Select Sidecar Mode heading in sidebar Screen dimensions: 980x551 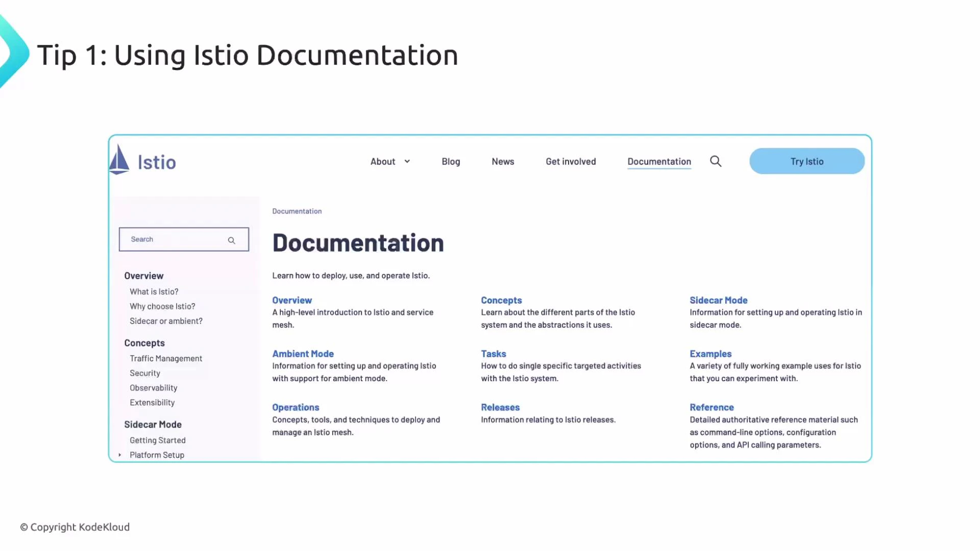pos(153,424)
